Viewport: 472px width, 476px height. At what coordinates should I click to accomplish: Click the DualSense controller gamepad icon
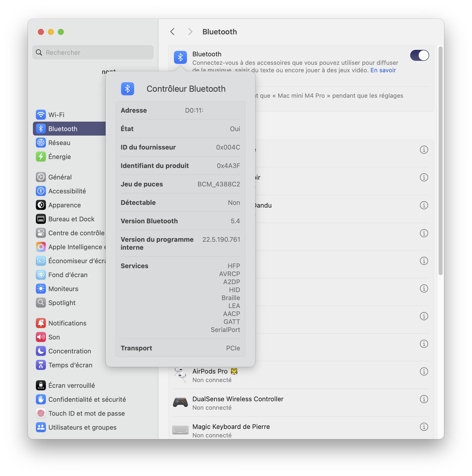(x=180, y=402)
